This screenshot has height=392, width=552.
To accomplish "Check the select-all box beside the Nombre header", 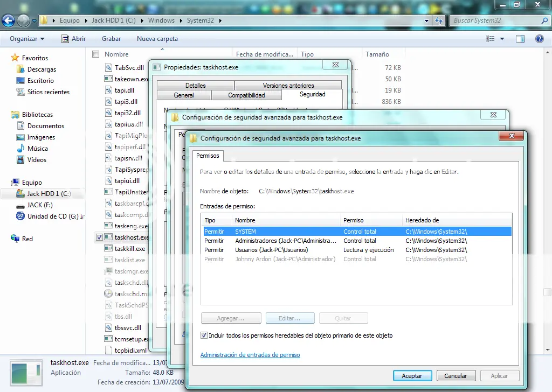I will click(95, 54).
